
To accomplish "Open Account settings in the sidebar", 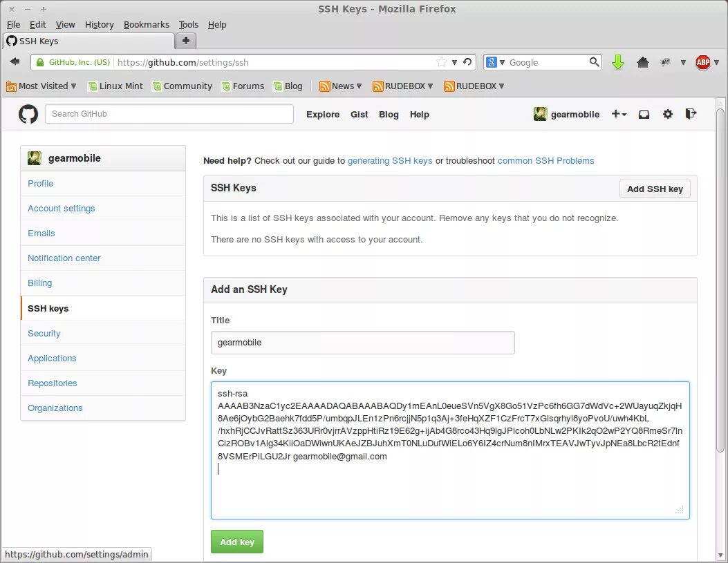I will tap(103, 208).
